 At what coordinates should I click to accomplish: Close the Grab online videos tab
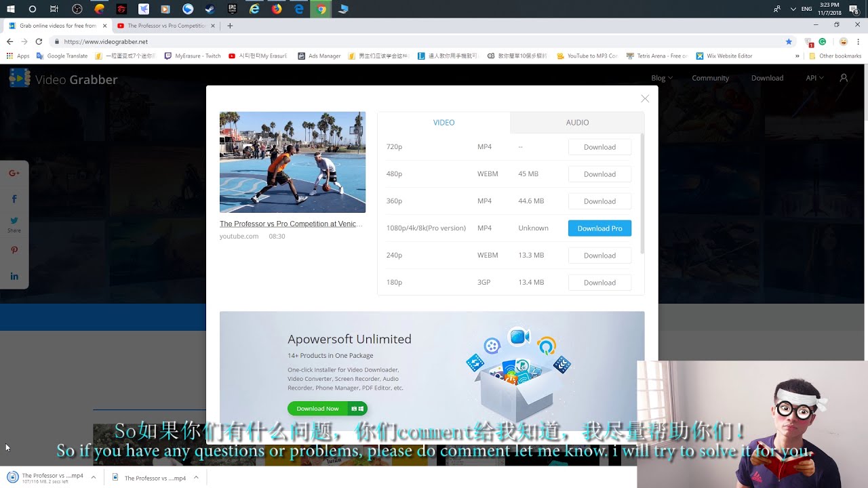(x=104, y=26)
